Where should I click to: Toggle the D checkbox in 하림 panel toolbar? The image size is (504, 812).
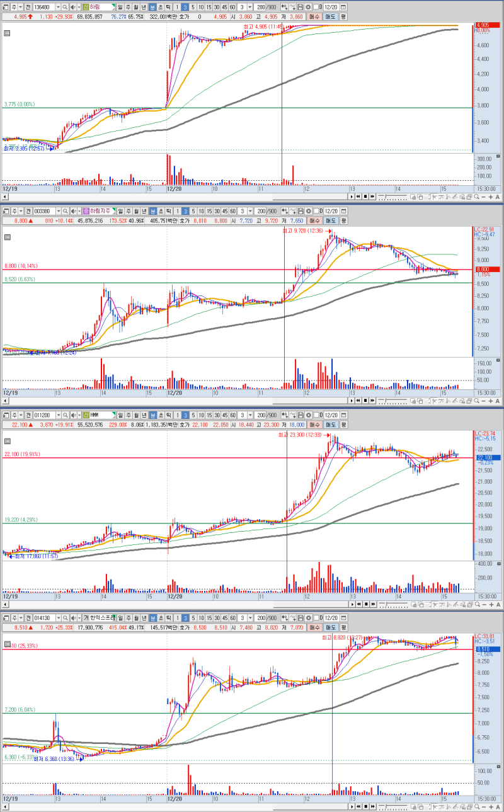pos(316,6)
